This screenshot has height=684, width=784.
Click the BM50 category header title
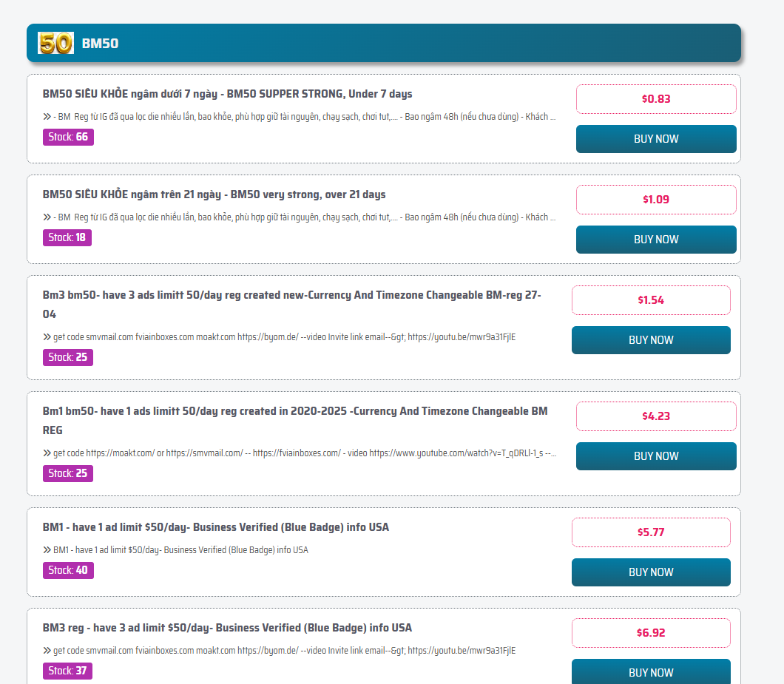point(100,44)
